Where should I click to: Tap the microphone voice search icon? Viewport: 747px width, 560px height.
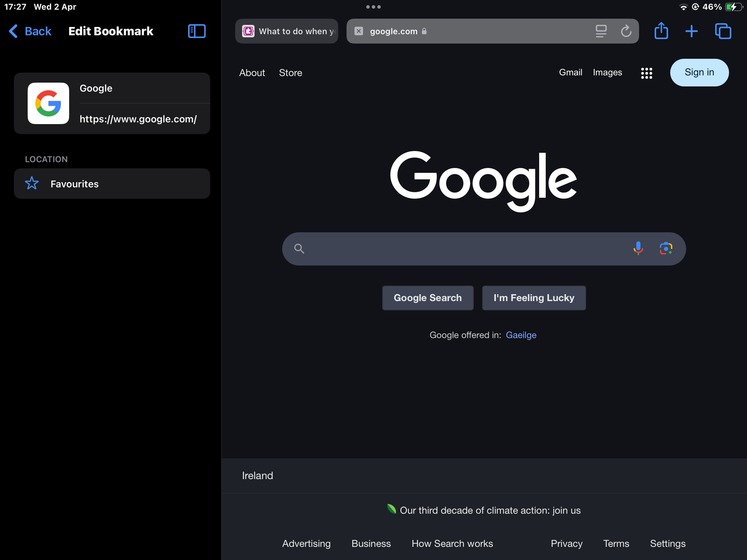[638, 249]
